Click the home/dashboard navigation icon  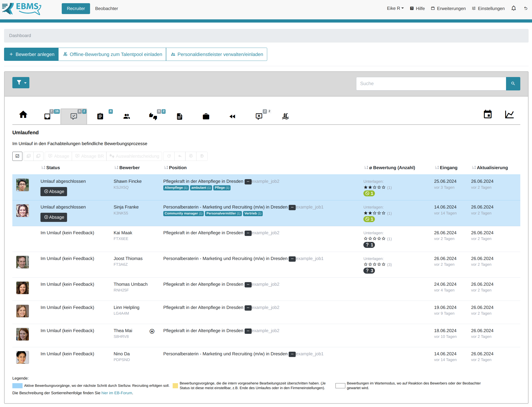pyautogui.click(x=23, y=115)
